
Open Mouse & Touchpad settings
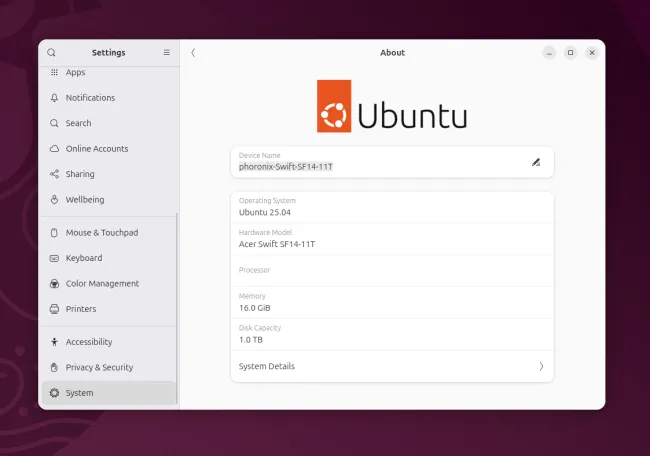(101, 233)
